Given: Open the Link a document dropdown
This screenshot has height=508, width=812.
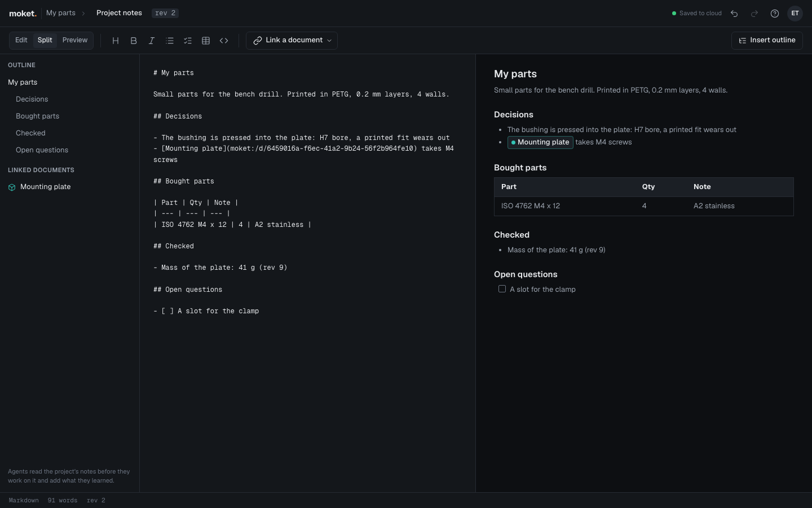Looking at the screenshot, I should pyautogui.click(x=292, y=41).
